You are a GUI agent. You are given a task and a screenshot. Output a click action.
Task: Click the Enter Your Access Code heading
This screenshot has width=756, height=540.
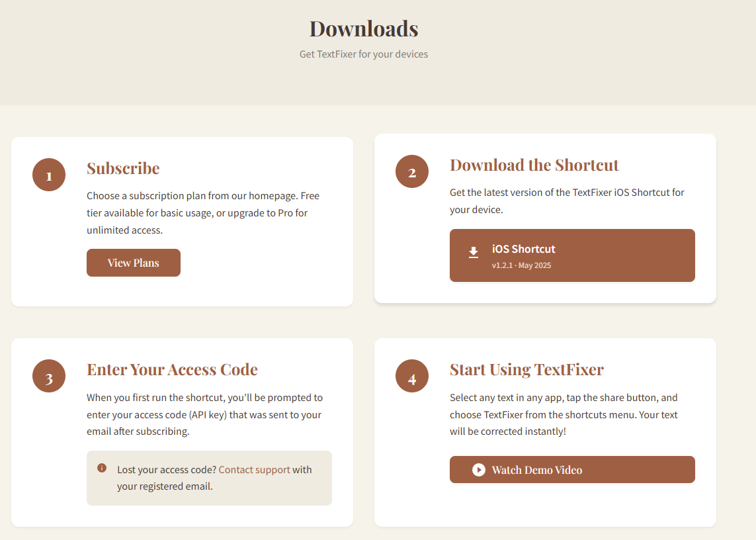[172, 369]
